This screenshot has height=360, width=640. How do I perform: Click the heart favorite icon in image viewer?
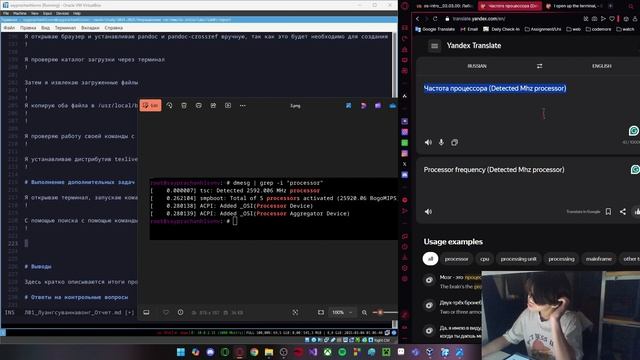166,312
